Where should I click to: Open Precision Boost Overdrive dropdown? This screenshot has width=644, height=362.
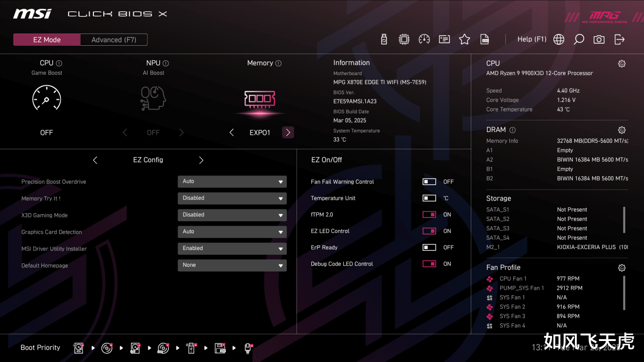click(232, 181)
